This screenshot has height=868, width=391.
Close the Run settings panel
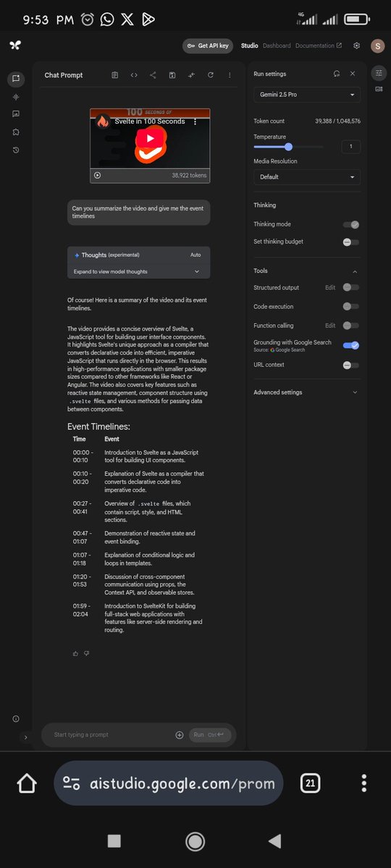(353, 74)
